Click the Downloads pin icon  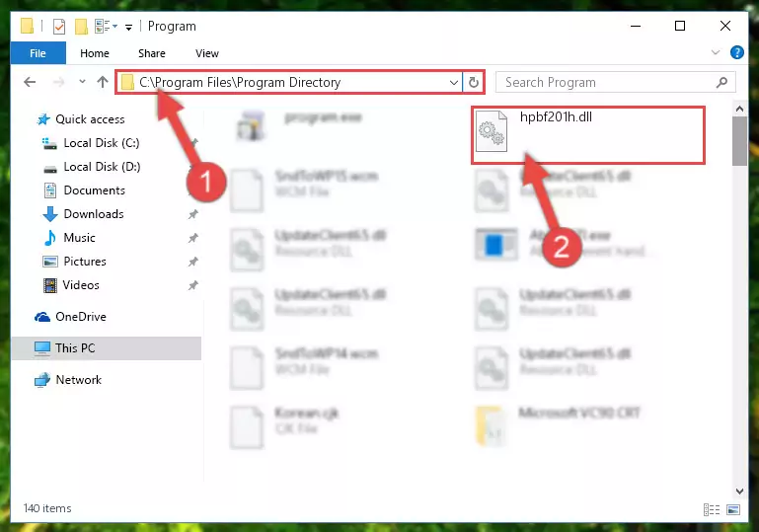(193, 214)
